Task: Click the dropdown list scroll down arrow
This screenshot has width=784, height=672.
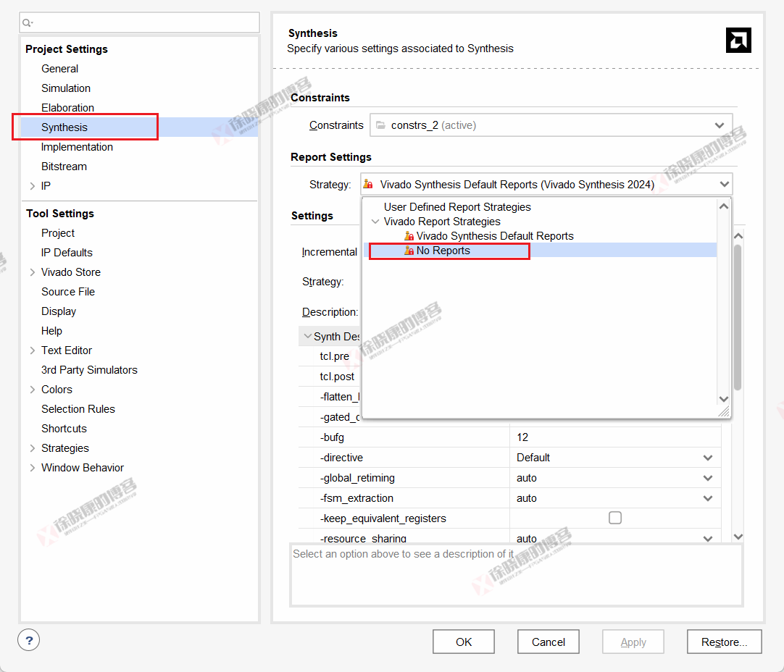Action: pos(724,399)
